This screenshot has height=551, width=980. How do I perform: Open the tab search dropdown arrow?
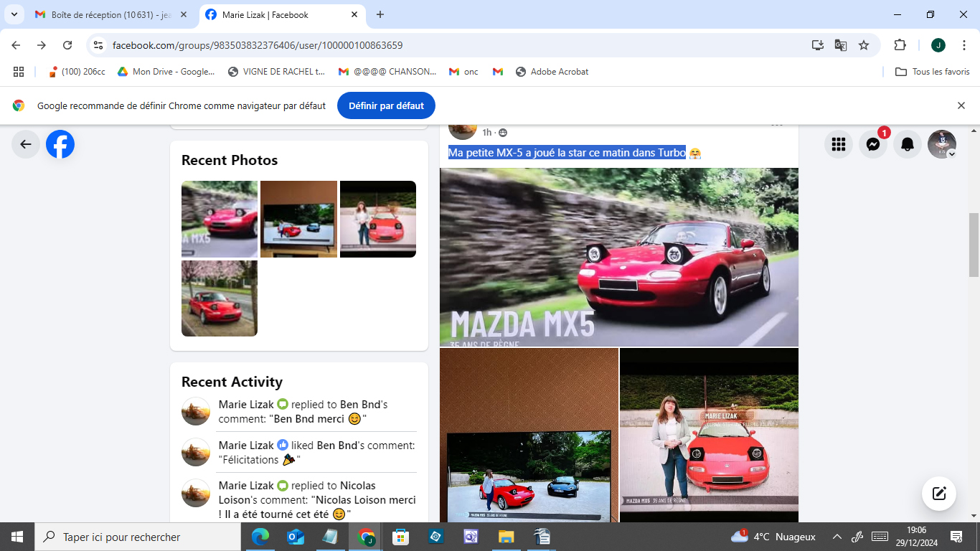[14, 14]
